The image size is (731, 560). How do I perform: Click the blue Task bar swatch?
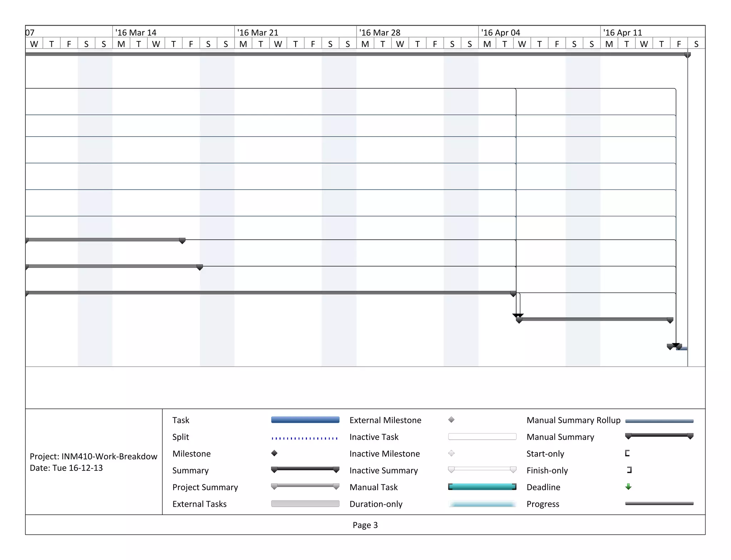(305, 420)
